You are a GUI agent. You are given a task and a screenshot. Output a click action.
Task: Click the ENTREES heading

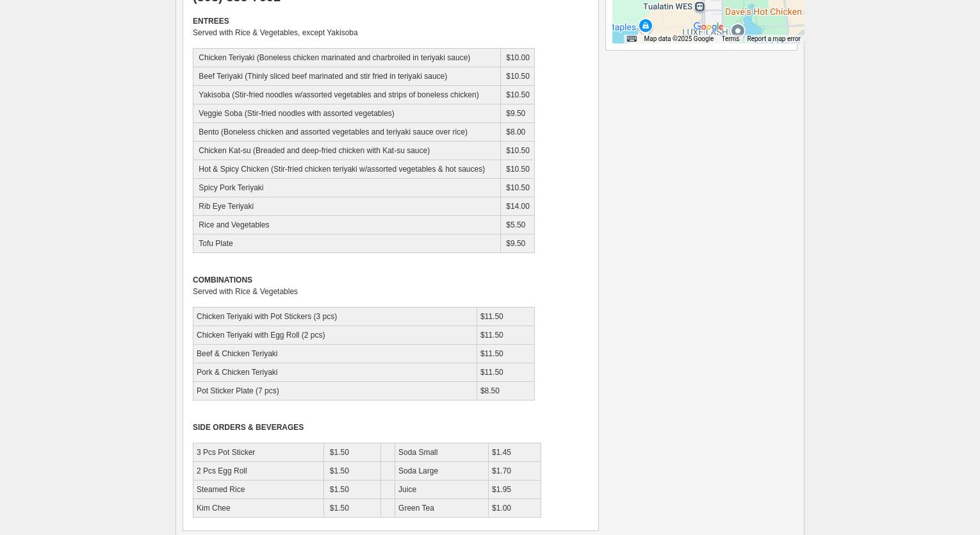point(211,21)
